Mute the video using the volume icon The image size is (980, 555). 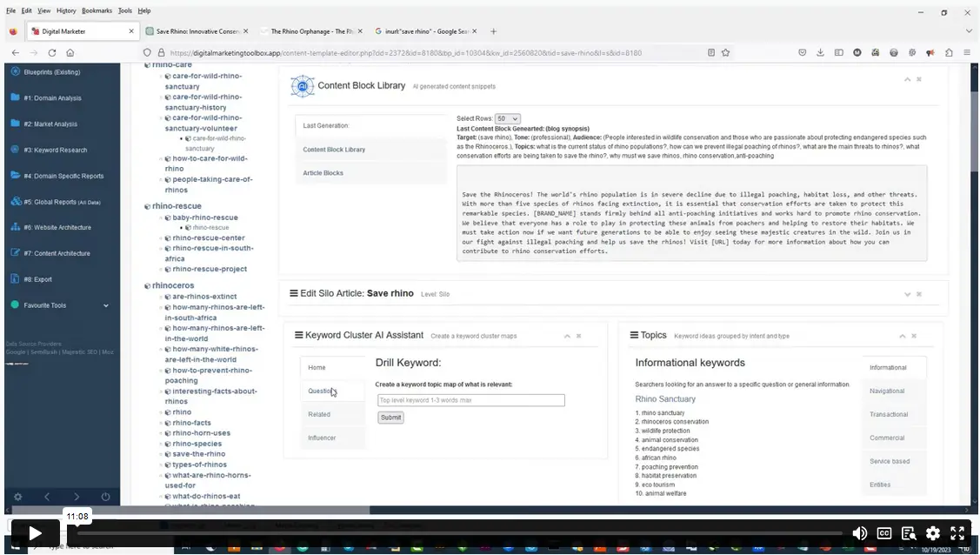tap(859, 533)
